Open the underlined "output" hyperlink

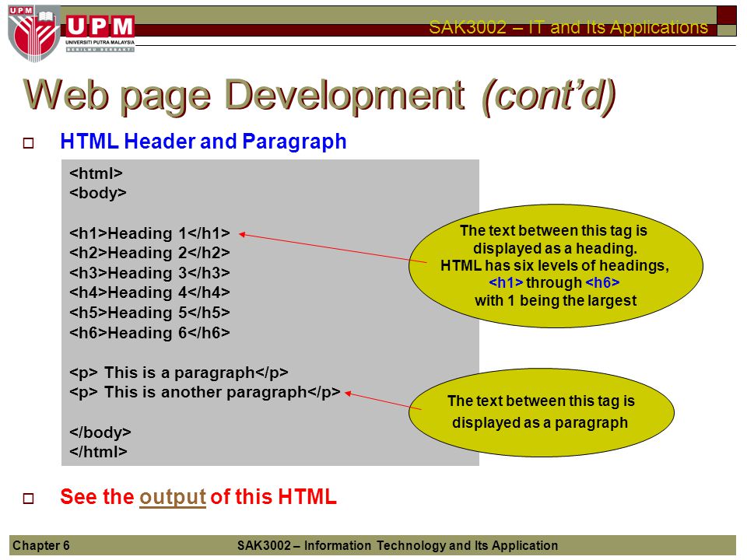(x=173, y=498)
